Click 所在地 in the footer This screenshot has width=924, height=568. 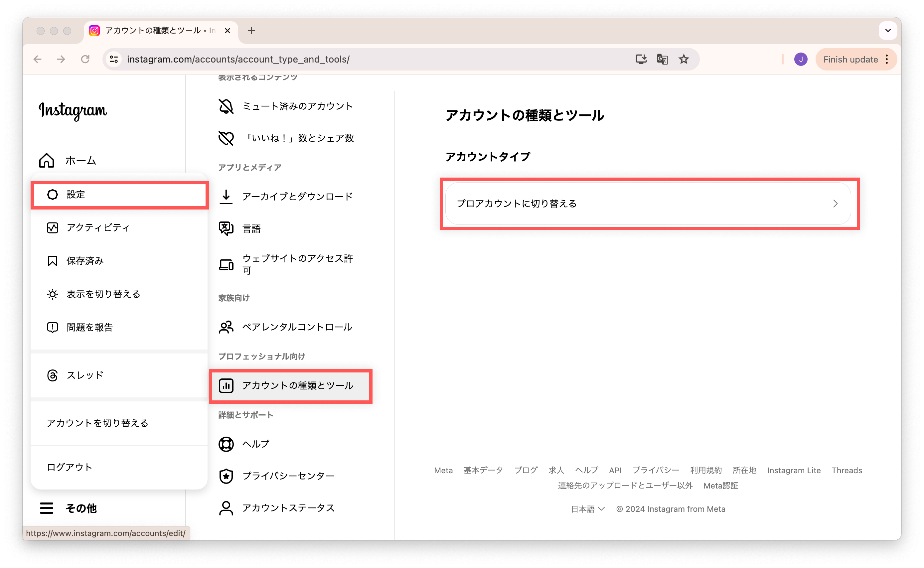point(744,470)
